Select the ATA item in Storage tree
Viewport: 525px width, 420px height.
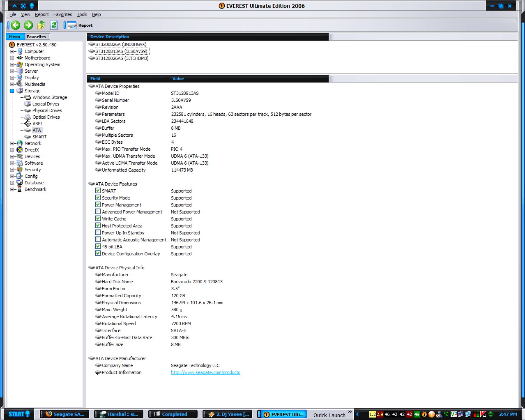coord(37,130)
